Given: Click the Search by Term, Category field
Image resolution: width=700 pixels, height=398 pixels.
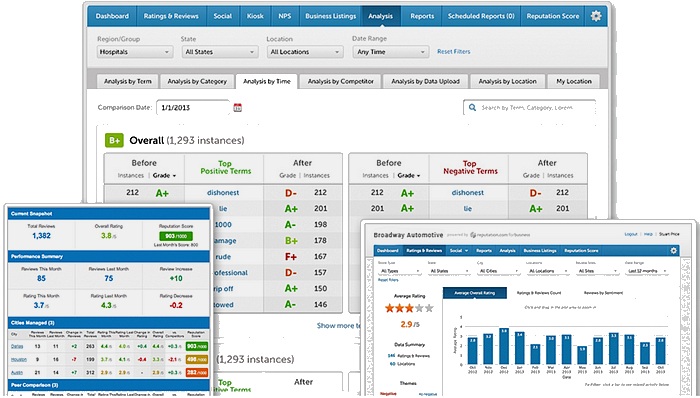Looking at the screenshot, I should click(529, 108).
